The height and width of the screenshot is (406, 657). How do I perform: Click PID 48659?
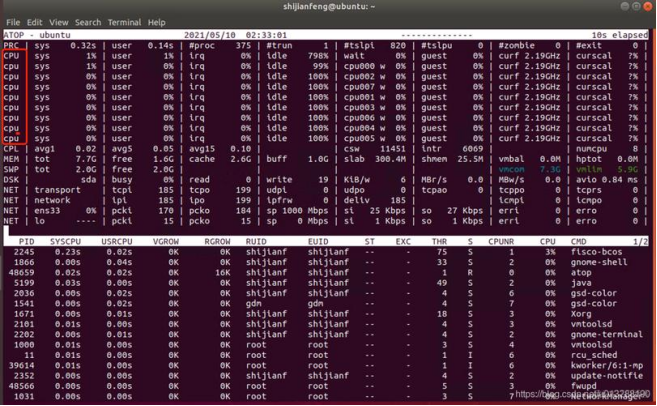point(21,273)
